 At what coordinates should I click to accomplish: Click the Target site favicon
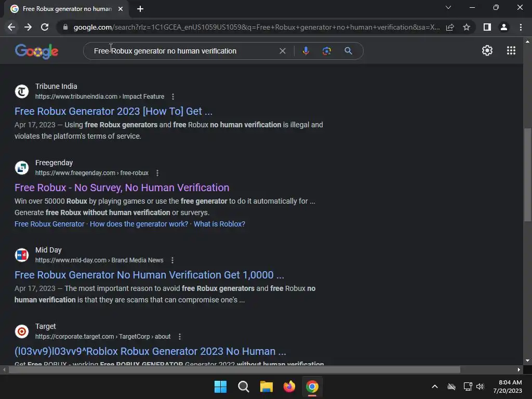tap(22, 331)
